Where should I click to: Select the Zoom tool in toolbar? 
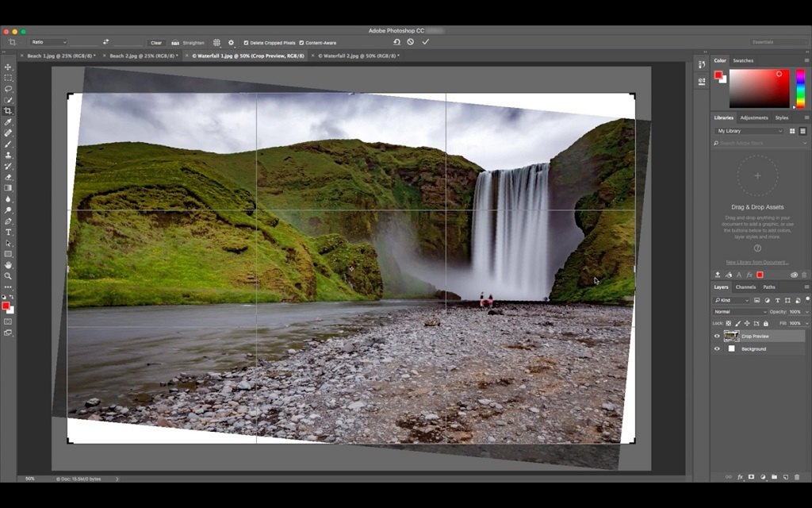[x=8, y=275]
